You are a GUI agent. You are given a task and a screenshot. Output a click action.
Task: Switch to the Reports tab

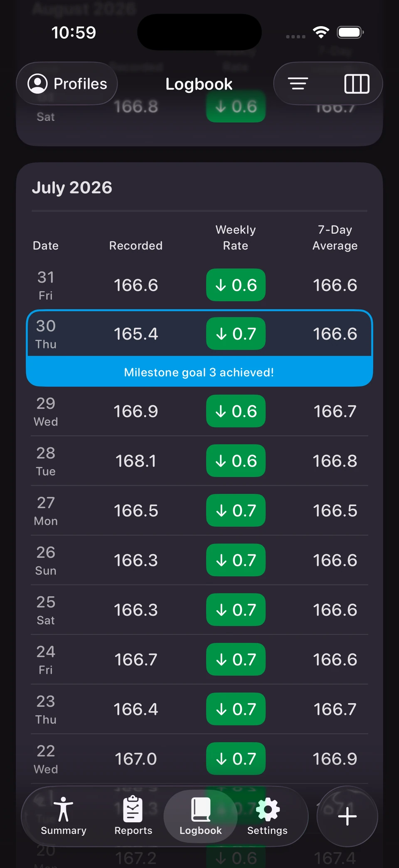click(x=133, y=816)
